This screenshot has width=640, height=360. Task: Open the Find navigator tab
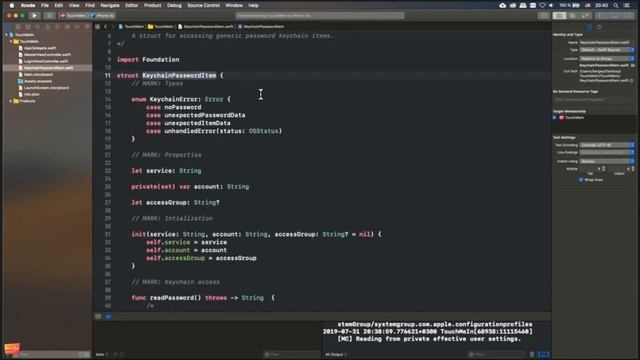coord(37,27)
